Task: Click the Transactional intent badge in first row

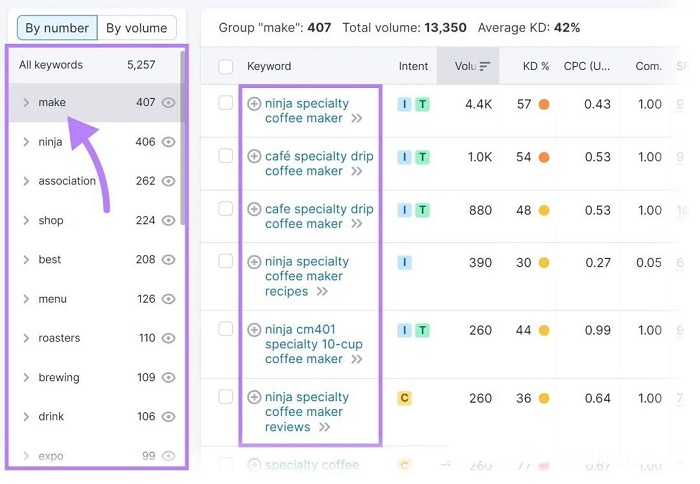Action: tap(422, 104)
